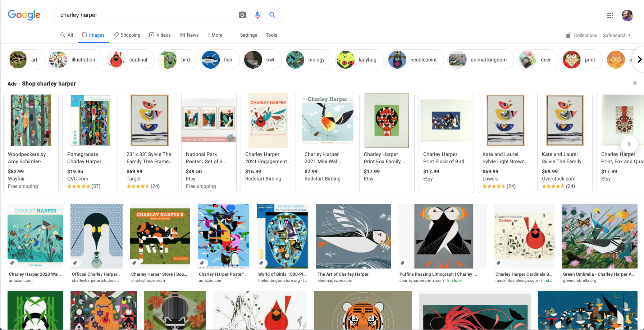
Task: Open the Kate and Laurel Lowe's ad
Action: click(x=506, y=143)
